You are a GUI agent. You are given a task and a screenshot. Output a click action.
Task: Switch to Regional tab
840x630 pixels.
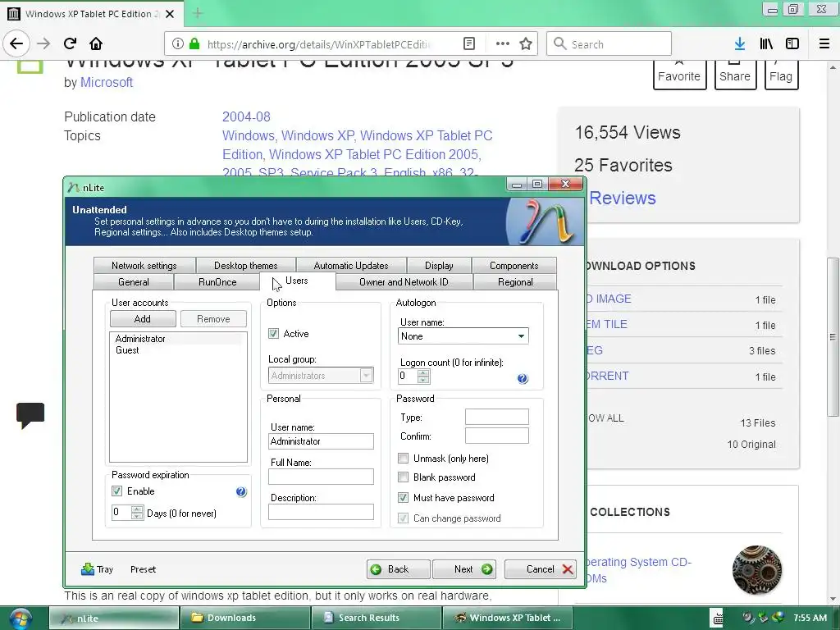click(x=515, y=282)
